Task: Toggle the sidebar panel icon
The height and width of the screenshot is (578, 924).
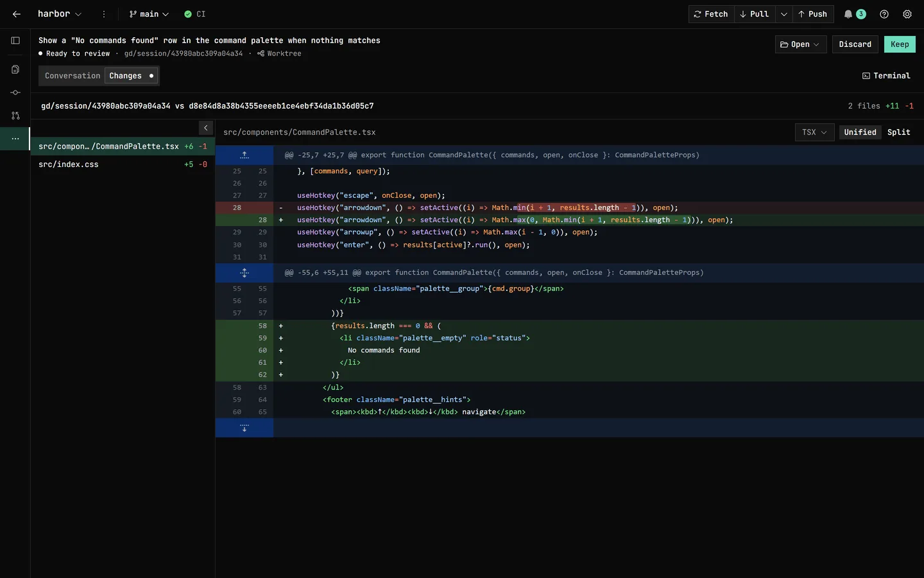Action: (15, 40)
